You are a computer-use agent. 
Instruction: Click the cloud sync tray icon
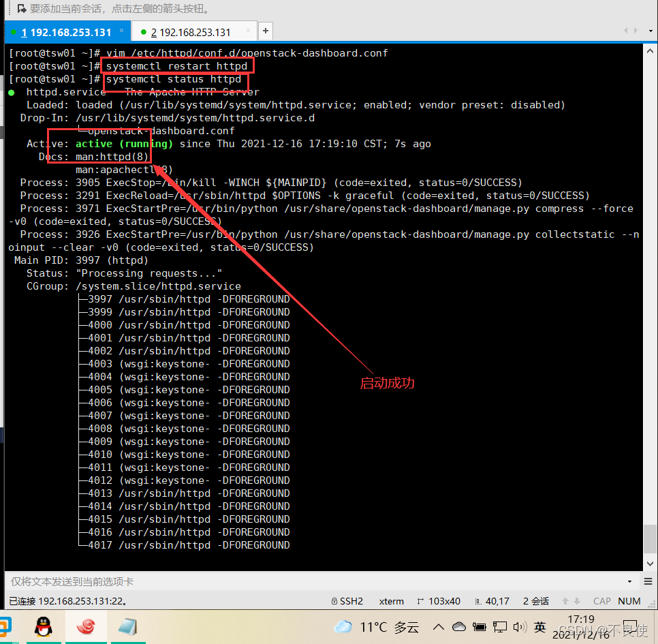458,627
